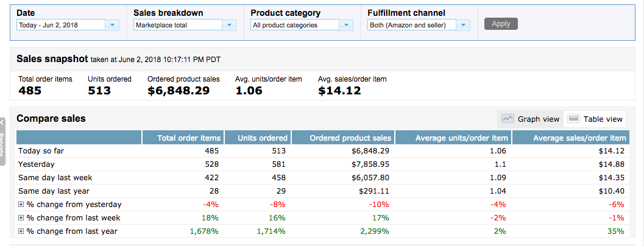Open the collapsed Reports side tab
Image resolution: width=644 pixels, height=246 pixels.
pyautogui.click(x=2, y=142)
